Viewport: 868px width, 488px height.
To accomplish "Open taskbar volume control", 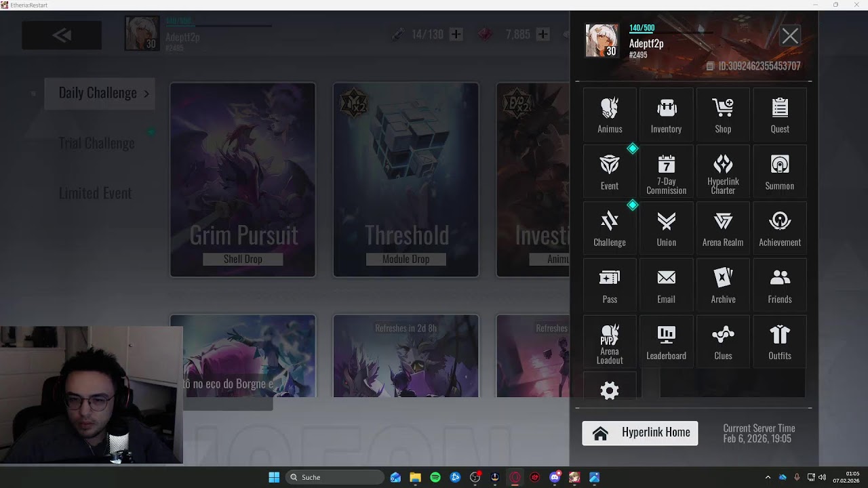I will pyautogui.click(x=822, y=477).
